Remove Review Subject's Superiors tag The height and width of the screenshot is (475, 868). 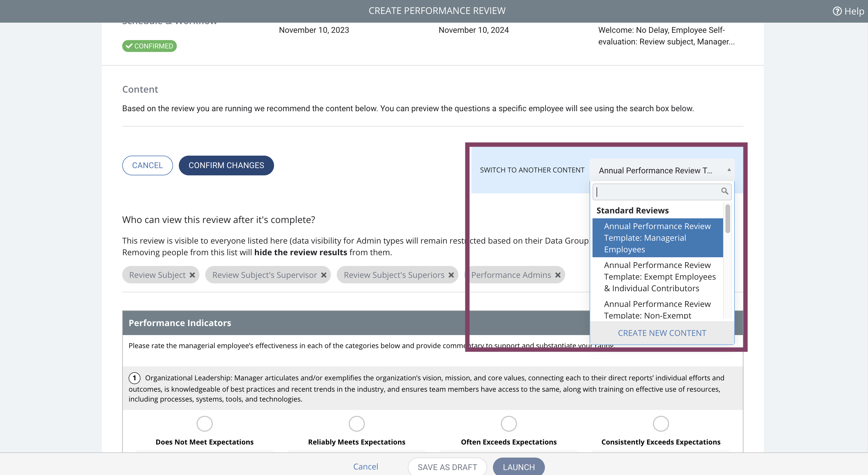451,275
